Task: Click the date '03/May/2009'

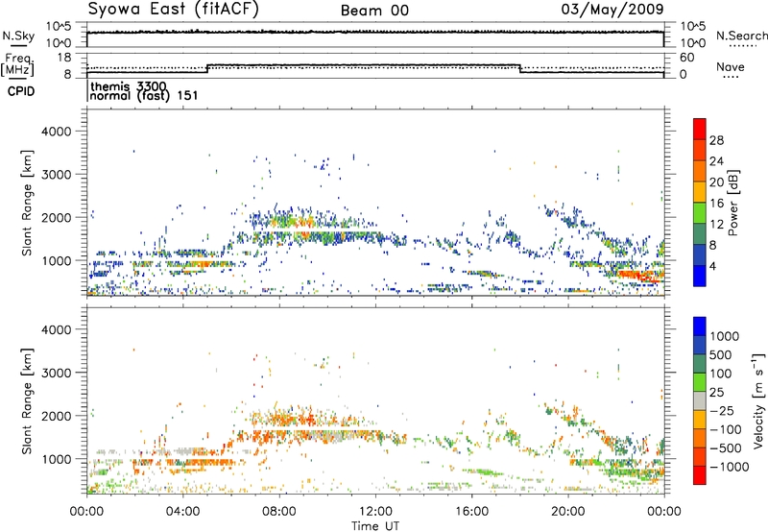Action: point(612,10)
